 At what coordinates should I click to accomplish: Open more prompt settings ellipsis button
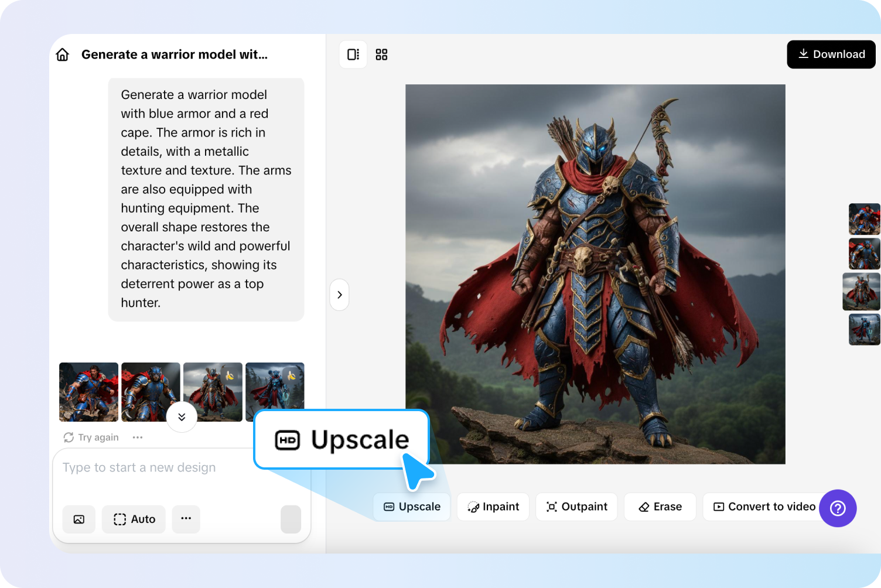pos(186,519)
